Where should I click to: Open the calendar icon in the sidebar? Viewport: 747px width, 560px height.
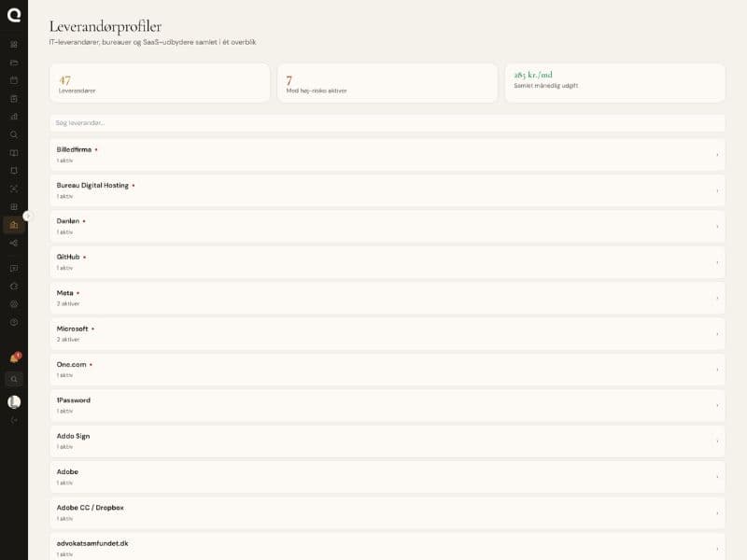(14, 80)
